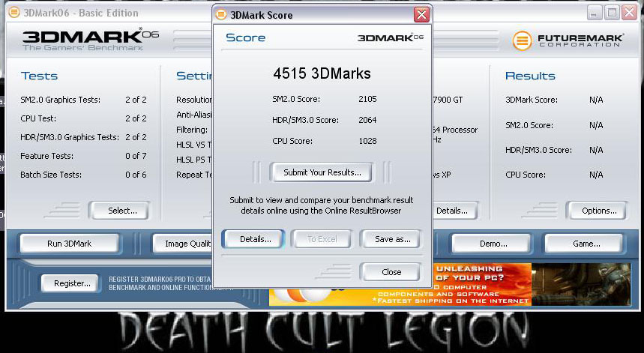Open system Details... in main window
The height and width of the screenshot is (353, 644).
tap(454, 211)
